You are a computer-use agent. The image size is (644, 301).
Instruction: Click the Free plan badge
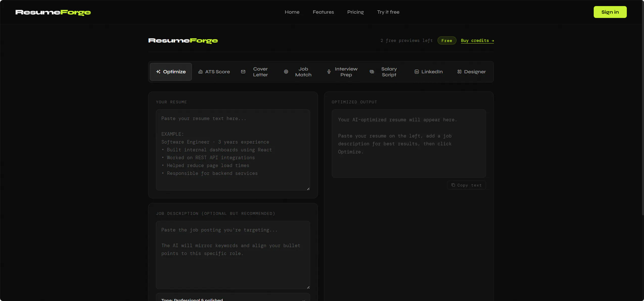(x=447, y=41)
